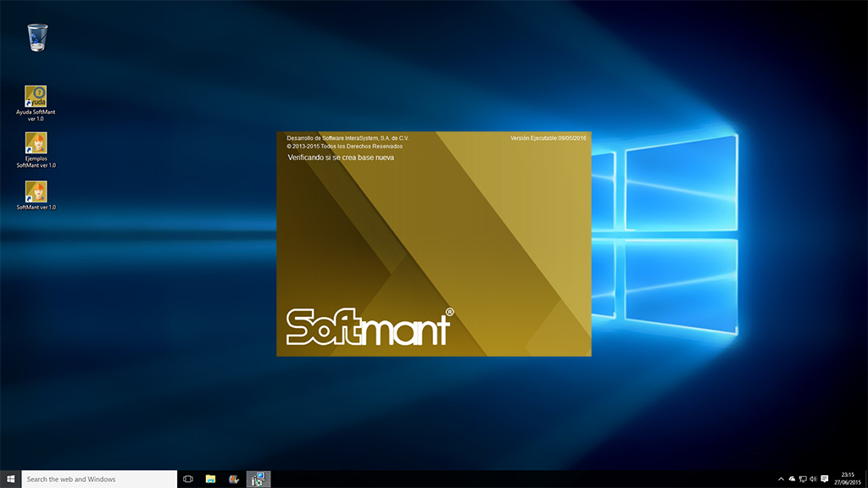868x488 pixels.
Task: Open the Action Center notifications
Action: coord(825,479)
